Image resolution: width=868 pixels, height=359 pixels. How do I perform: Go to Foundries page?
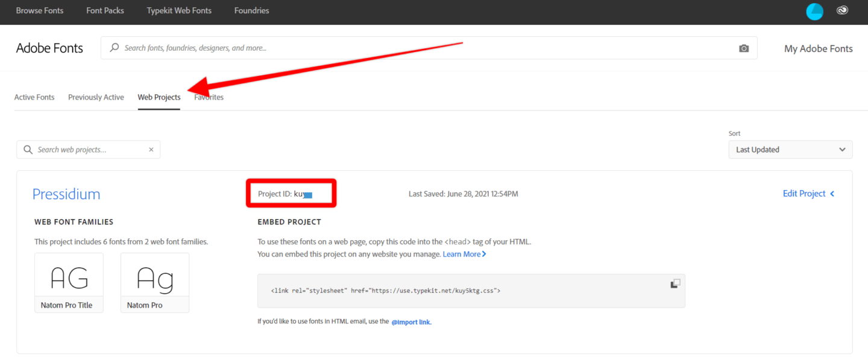point(251,11)
